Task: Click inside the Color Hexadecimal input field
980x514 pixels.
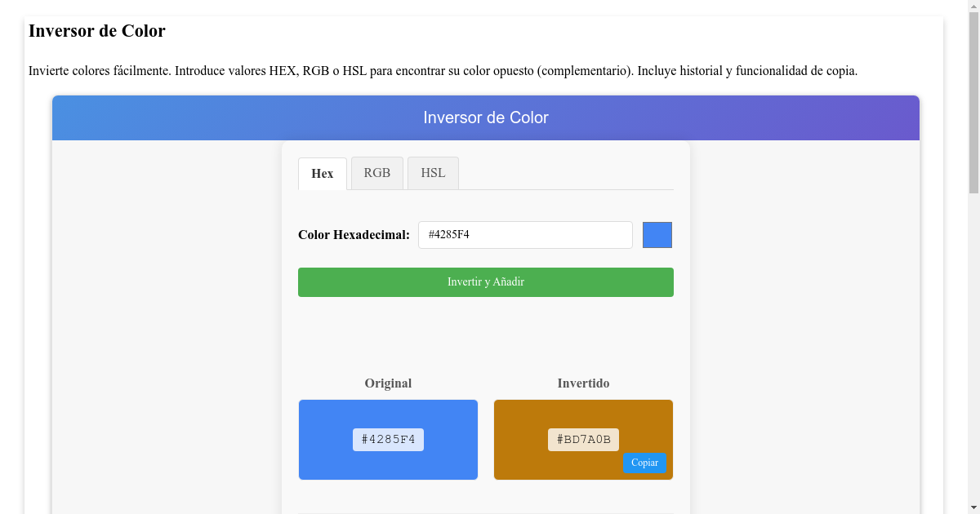Action: click(x=525, y=235)
